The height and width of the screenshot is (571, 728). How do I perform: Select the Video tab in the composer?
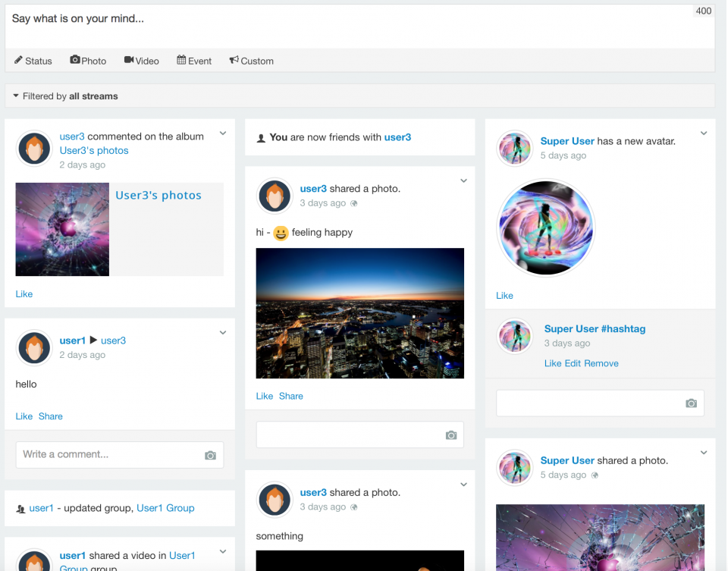click(142, 61)
